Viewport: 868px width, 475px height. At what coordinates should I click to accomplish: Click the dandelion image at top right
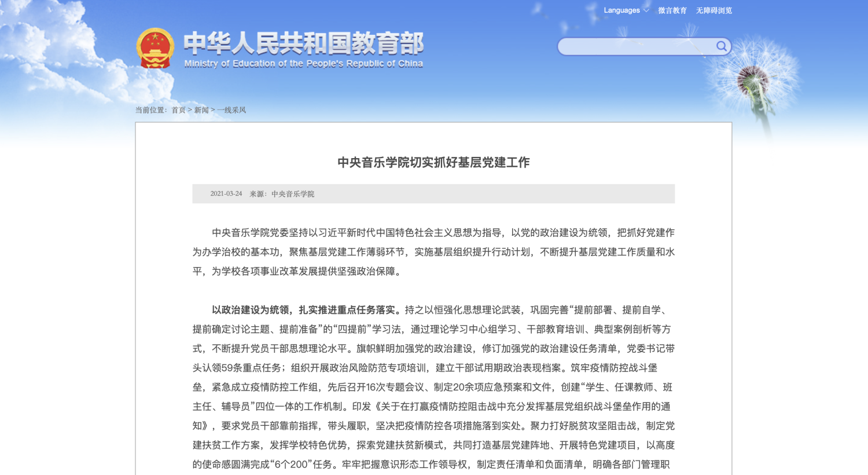tap(753, 81)
